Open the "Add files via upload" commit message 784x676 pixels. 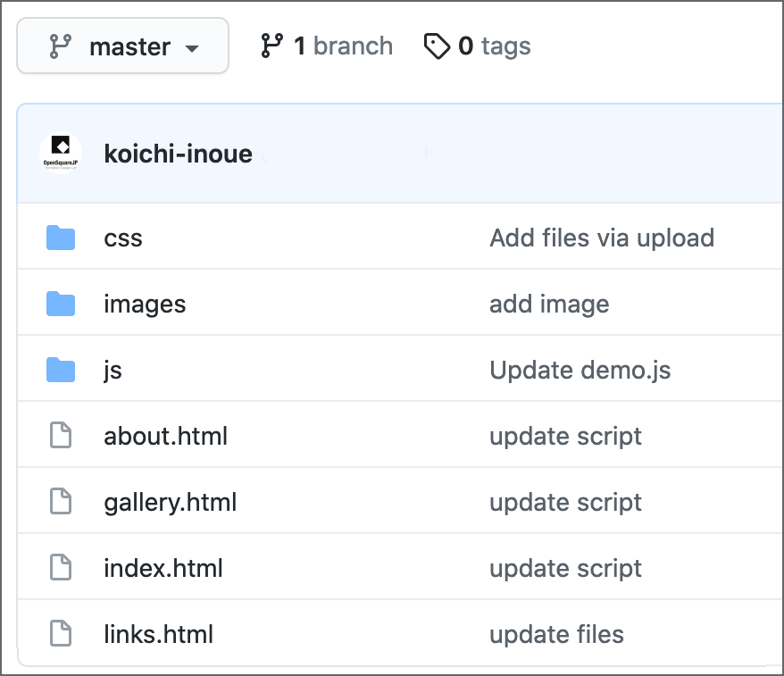(x=601, y=238)
